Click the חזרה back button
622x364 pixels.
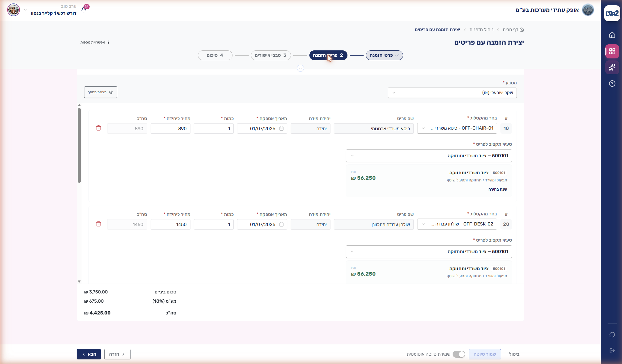pos(117,354)
